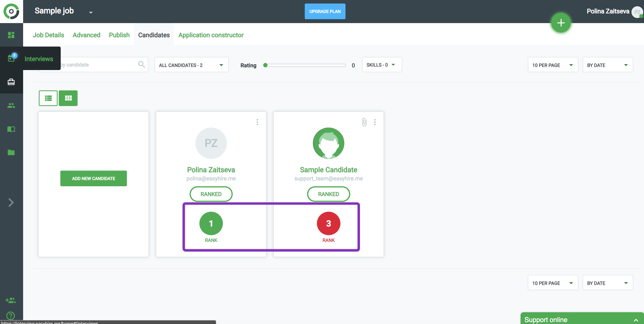The image size is (644, 324).
Task: Open the people candidates sidebar icon
Action: pos(11,106)
